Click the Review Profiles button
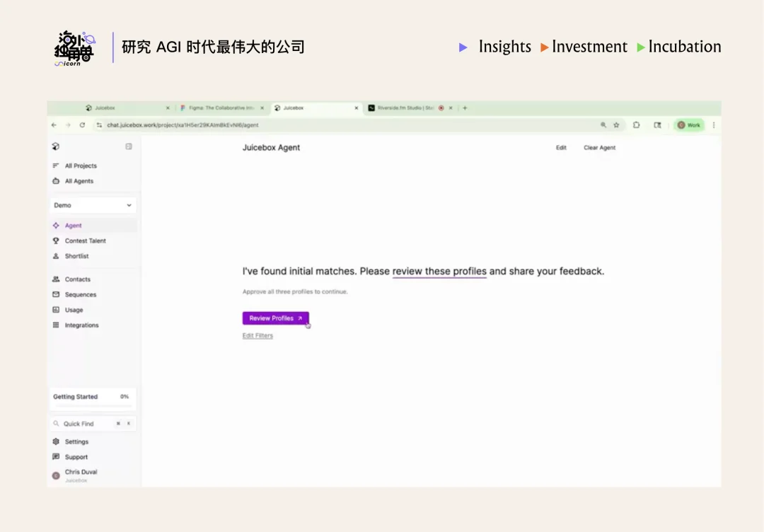This screenshot has width=764, height=532. pyautogui.click(x=275, y=318)
